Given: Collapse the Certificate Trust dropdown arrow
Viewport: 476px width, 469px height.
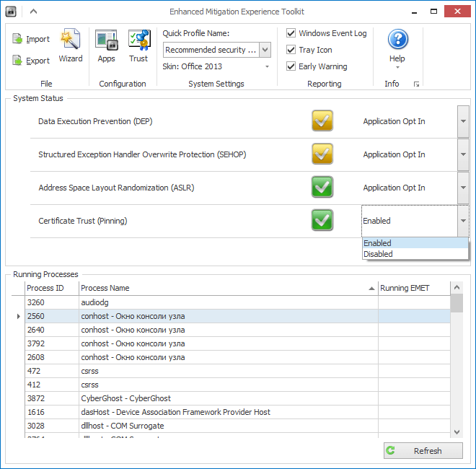Looking at the screenshot, I should (x=463, y=221).
